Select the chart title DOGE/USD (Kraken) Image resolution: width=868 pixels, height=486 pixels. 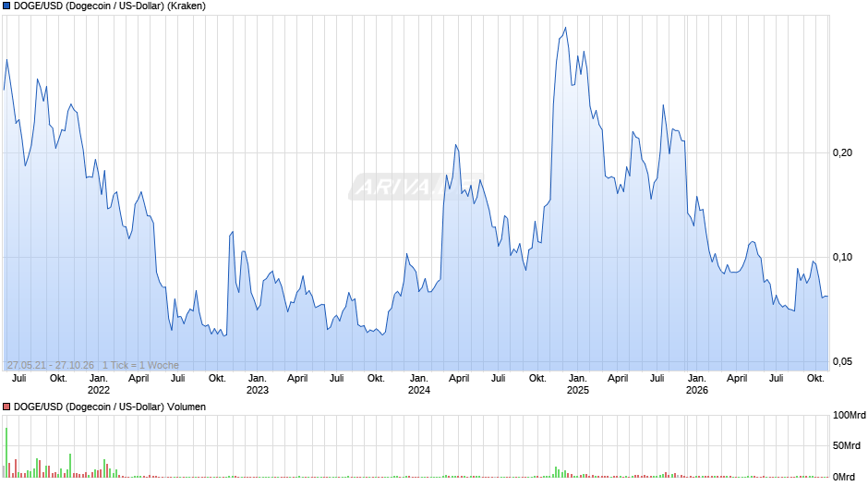click(x=110, y=6)
